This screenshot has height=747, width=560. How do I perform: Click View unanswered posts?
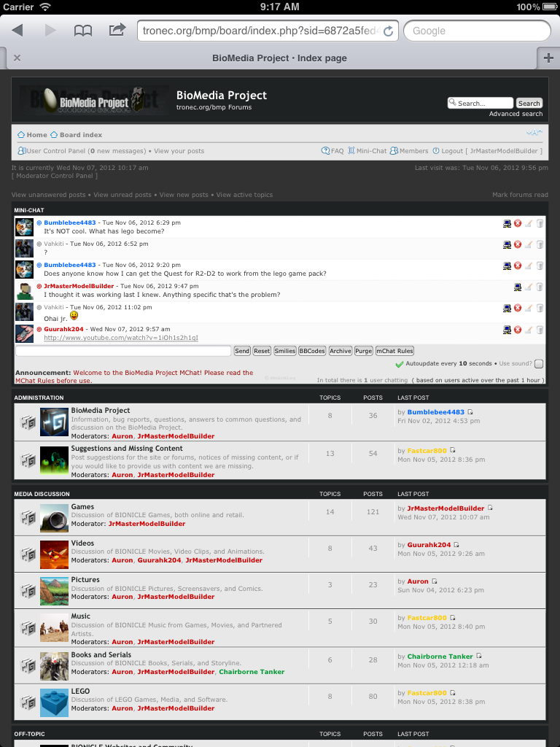click(49, 195)
